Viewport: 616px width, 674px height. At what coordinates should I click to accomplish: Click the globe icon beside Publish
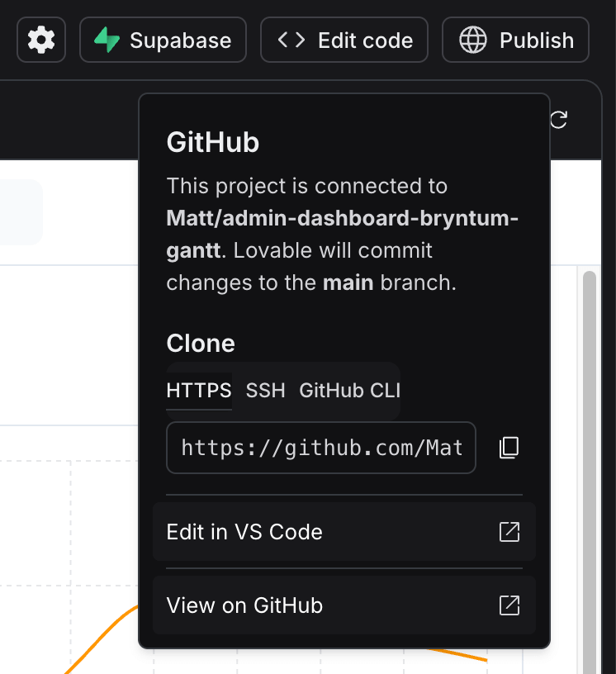pyautogui.click(x=472, y=40)
